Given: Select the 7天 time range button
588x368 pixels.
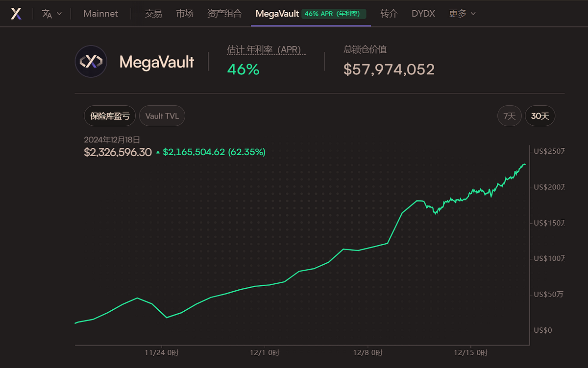Looking at the screenshot, I should (509, 115).
